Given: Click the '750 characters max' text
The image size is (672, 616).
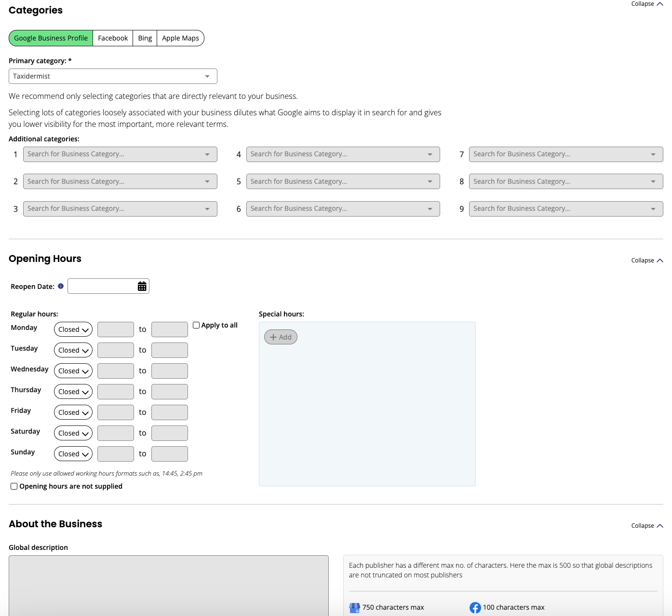Looking at the screenshot, I should click(x=393, y=607).
